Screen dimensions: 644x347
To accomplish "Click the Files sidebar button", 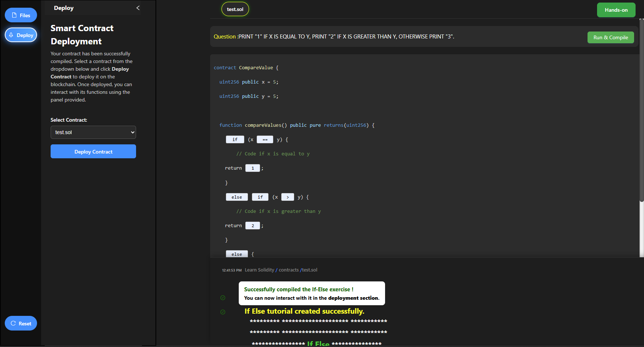I will pos(21,15).
